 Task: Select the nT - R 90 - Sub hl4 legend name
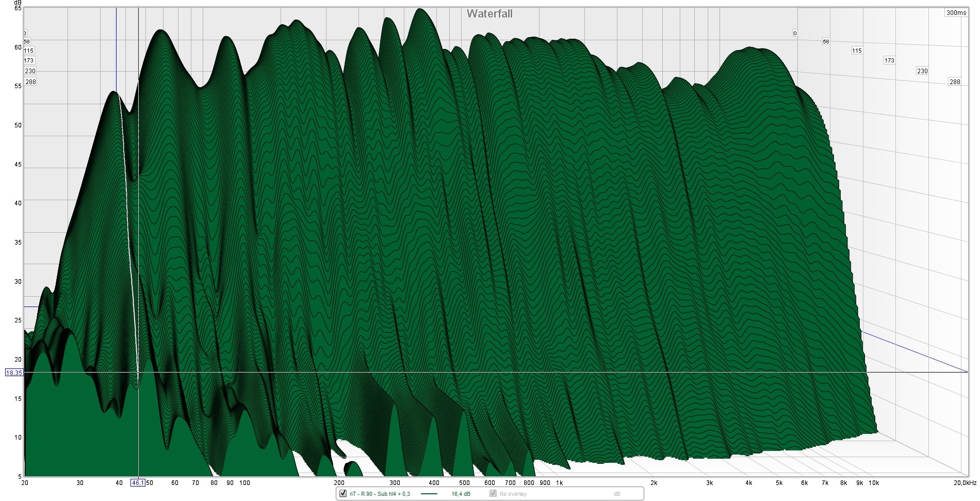(380, 494)
